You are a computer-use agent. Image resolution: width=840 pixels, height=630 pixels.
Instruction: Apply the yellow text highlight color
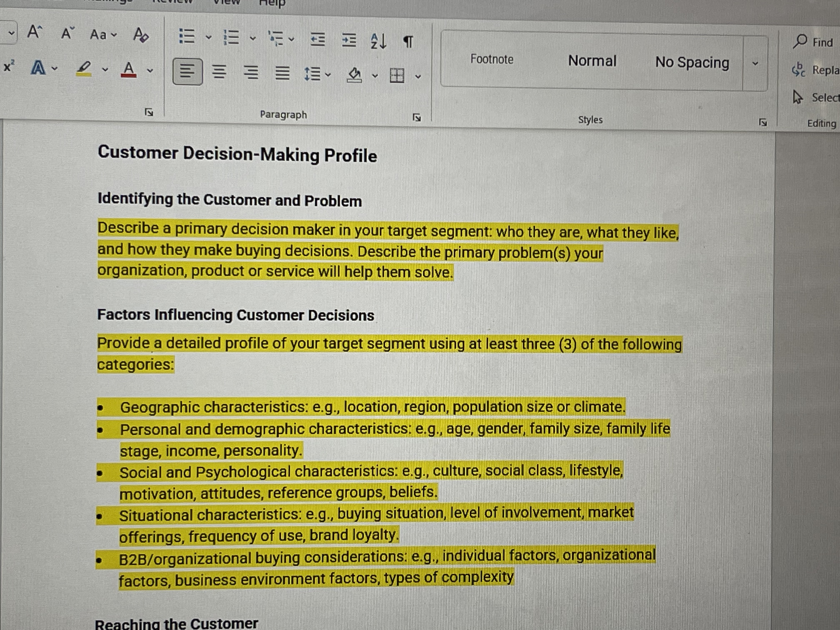point(84,69)
